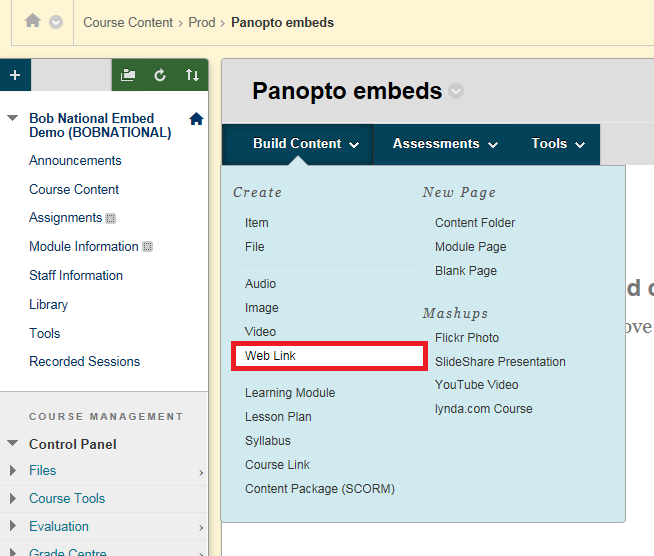Click the refresh icon in course menu toolbar
Image resolution: width=654 pixels, height=556 pixels.
[160, 75]
